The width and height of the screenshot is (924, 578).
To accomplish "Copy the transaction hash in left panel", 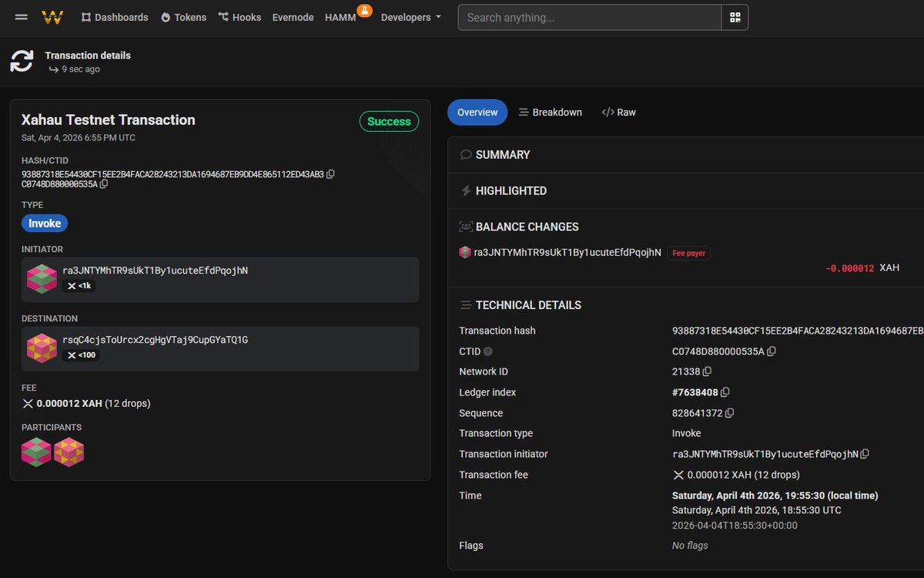I will point(331,174).
